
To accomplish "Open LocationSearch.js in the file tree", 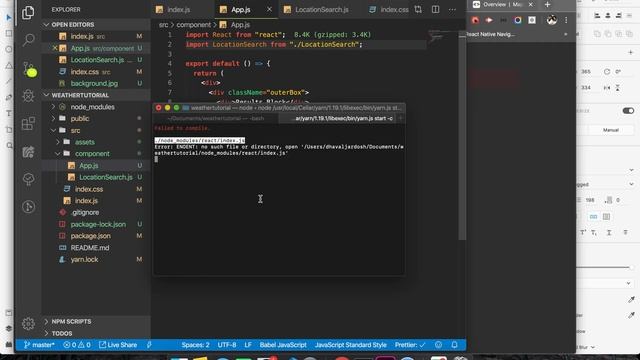I will click(96, 178).
